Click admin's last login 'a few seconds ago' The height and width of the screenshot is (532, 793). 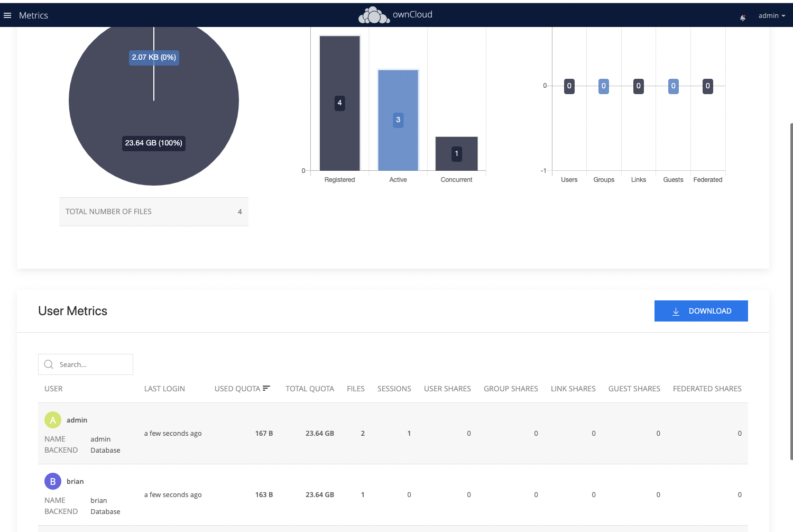173,433
